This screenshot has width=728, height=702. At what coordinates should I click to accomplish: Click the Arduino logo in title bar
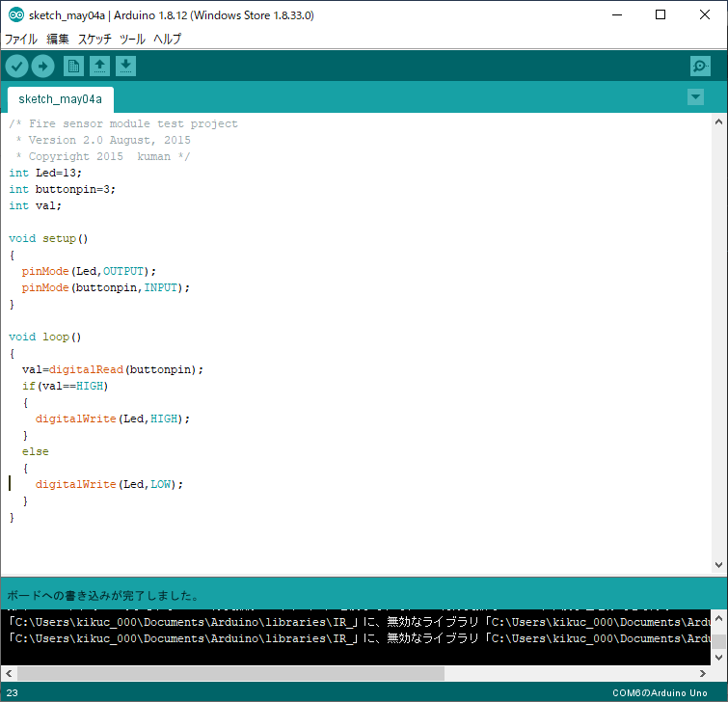coord(15,15)
